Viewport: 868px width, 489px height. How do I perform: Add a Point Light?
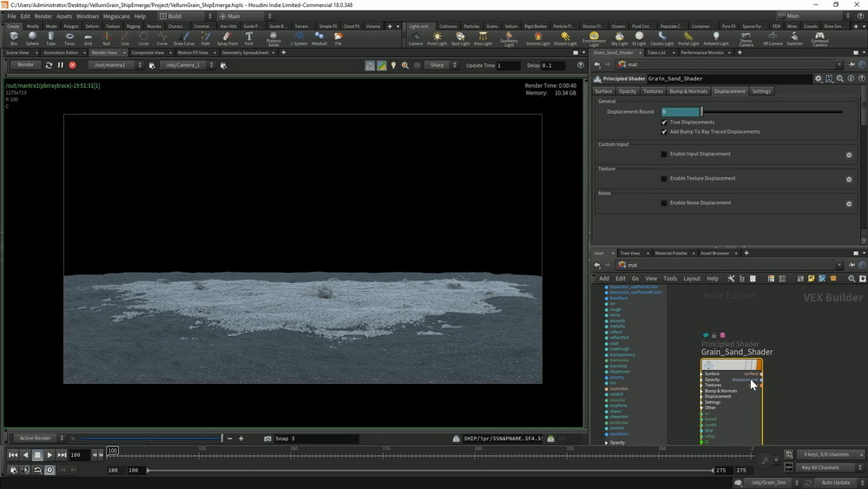pos(437,38)
